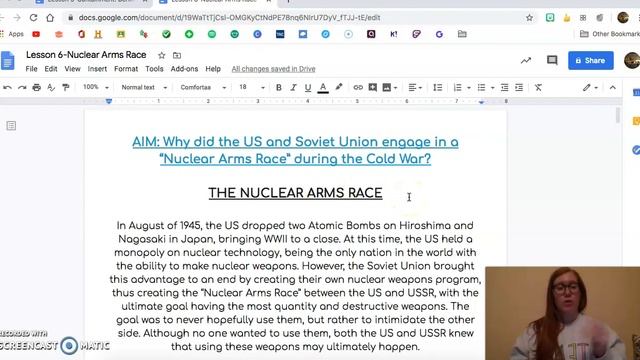Open the Comfortaa font dropdown
Image resolution: width=640 pixels, height=360 pixels.
coord(203,87)
